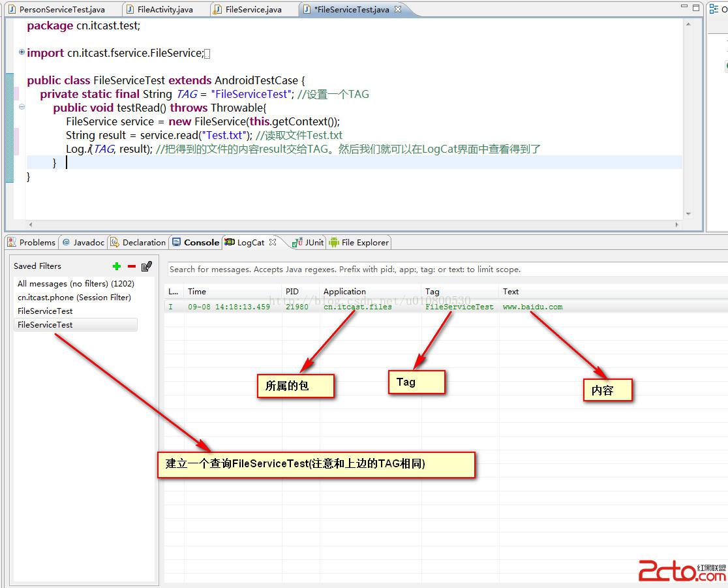The image size is (728, 588).
Task: Collapse the testRead method
Action: coord(22,107)
